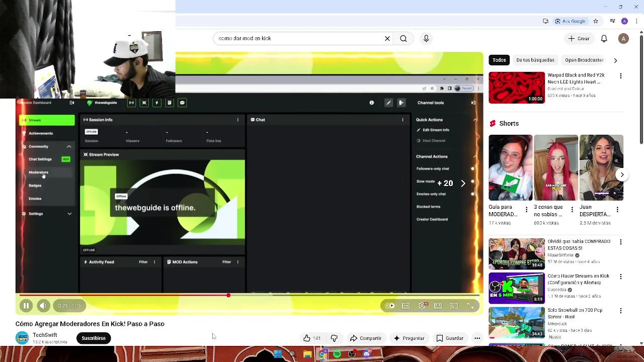This screenshot has height=362, width=644.
Task: Open the TechSwift channel name link
Action: click(x=45, y=335)
